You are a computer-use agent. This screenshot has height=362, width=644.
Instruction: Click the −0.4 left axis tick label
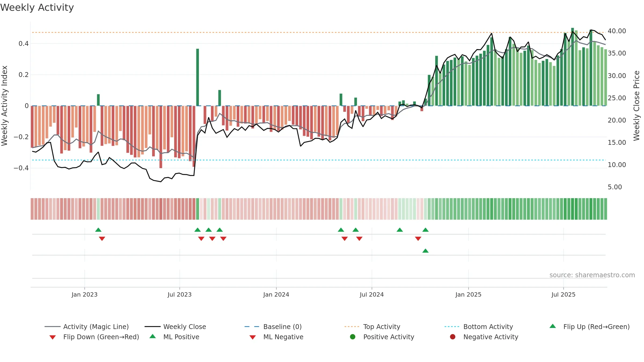(21, 168)
